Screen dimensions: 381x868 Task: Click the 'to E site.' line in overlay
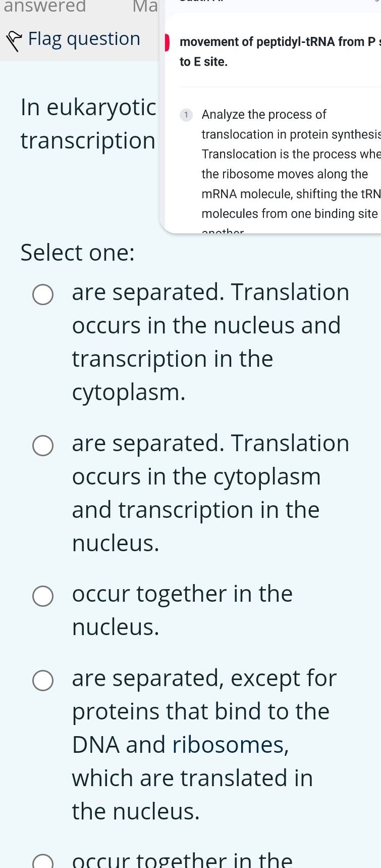pos(204,62)
